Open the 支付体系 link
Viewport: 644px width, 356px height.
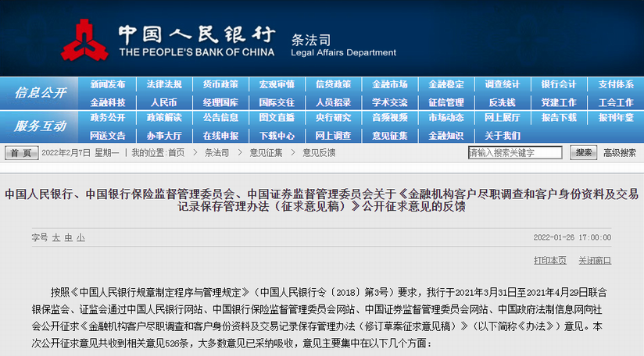[x=616, y=84]
